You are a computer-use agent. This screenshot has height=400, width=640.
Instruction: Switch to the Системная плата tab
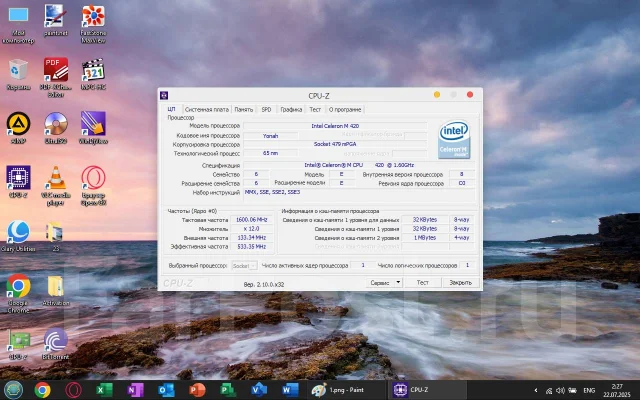tap(207, 109)
